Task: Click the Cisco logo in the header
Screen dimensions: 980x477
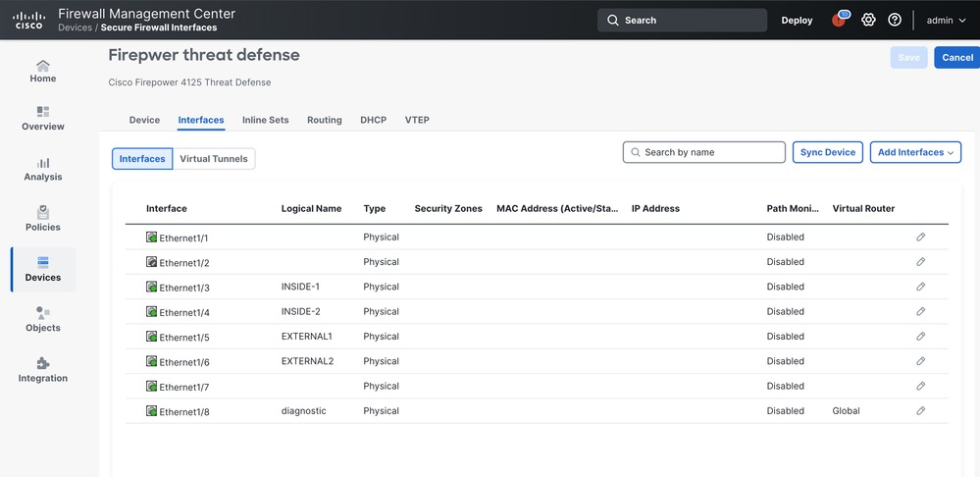Action: [28, 20]
